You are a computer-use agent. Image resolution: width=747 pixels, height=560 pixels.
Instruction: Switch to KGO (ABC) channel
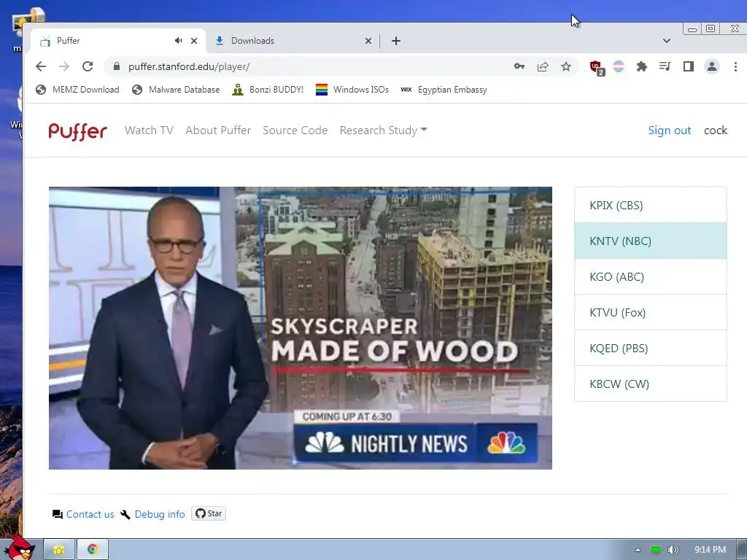point(650,276)
